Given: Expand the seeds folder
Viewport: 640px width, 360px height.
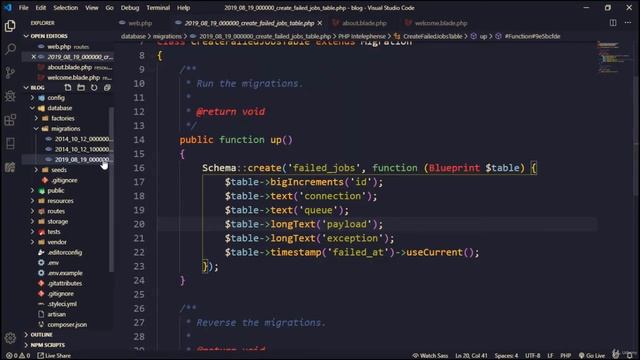Looking at the screenshot, I should pos(59,170).
